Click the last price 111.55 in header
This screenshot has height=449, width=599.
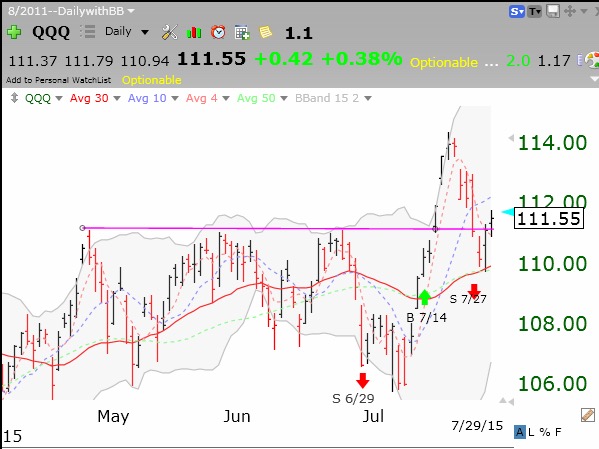211,59
